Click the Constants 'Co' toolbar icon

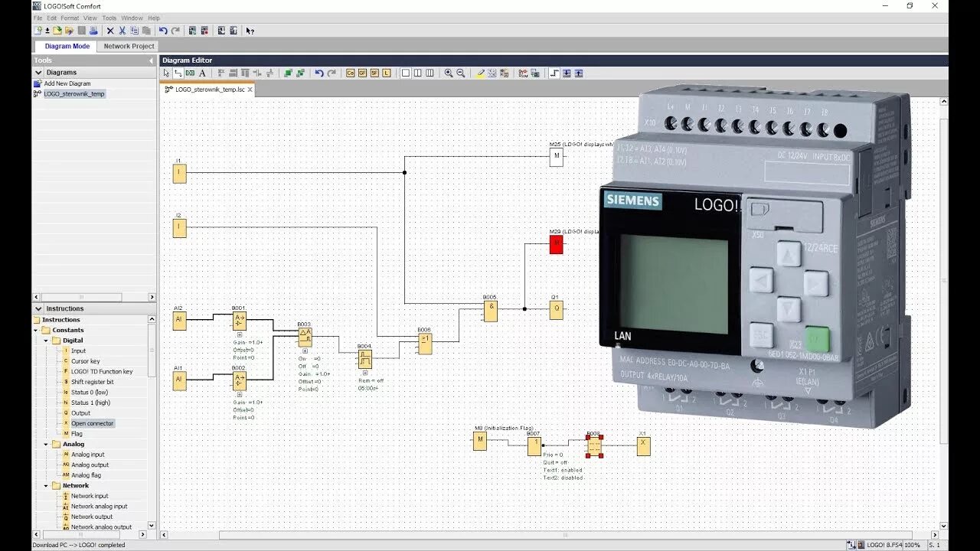[350, 73]
